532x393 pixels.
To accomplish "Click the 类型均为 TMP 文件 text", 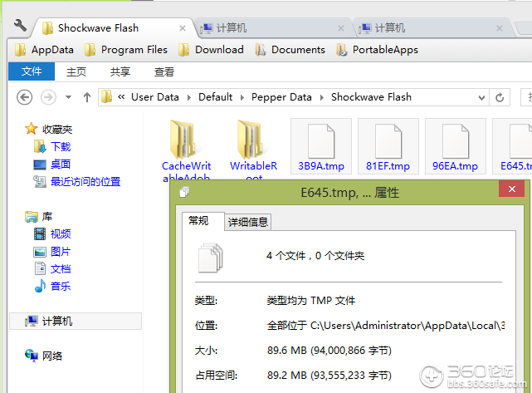I will pos(310,301).
